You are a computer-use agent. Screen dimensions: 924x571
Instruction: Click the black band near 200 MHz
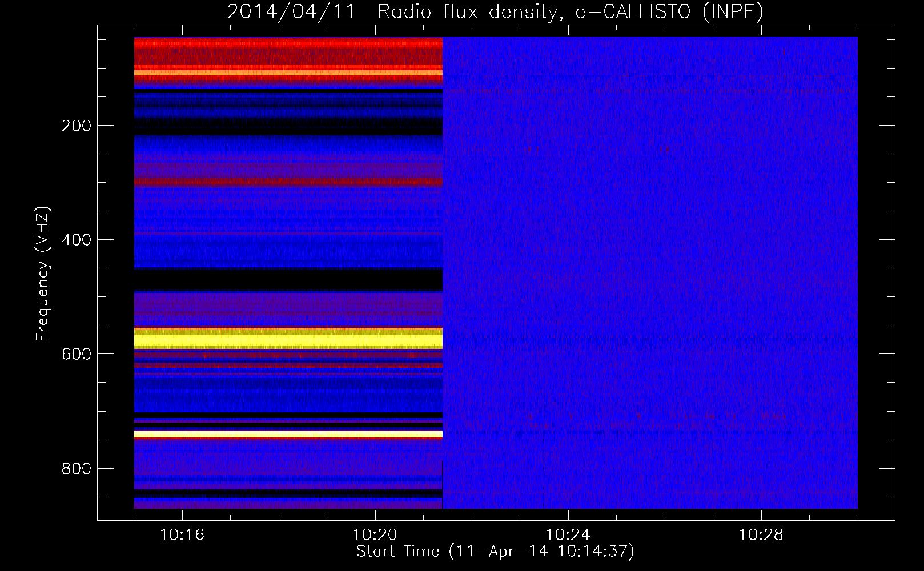288,126
